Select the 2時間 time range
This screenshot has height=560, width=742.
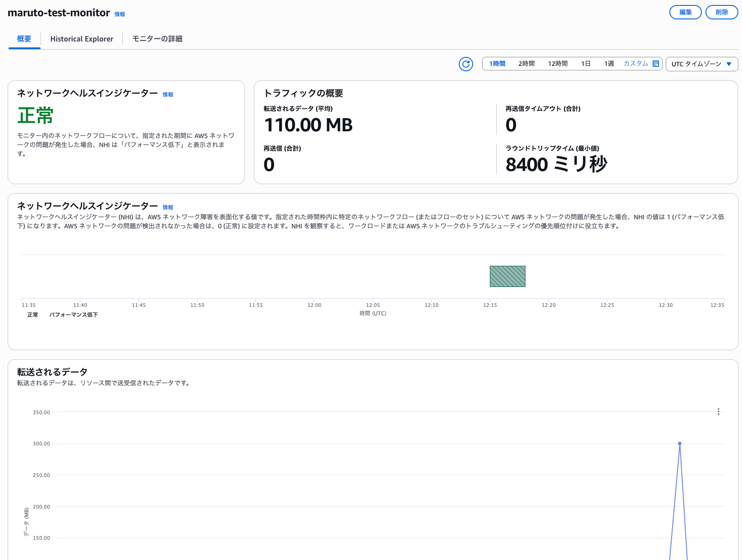[526, 64]
